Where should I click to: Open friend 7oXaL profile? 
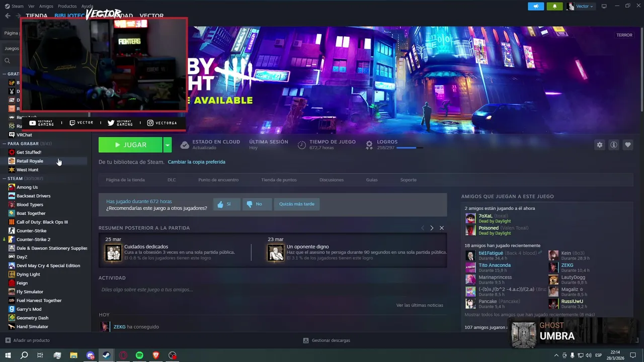coord(486,216)
